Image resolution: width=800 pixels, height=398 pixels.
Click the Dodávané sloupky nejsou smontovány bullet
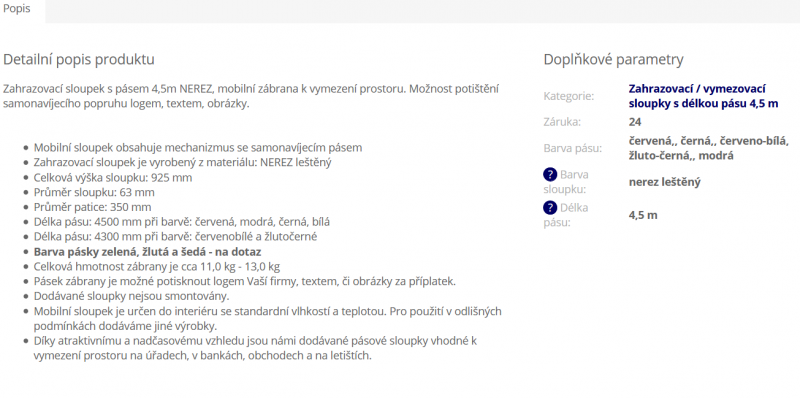[132, 296]
